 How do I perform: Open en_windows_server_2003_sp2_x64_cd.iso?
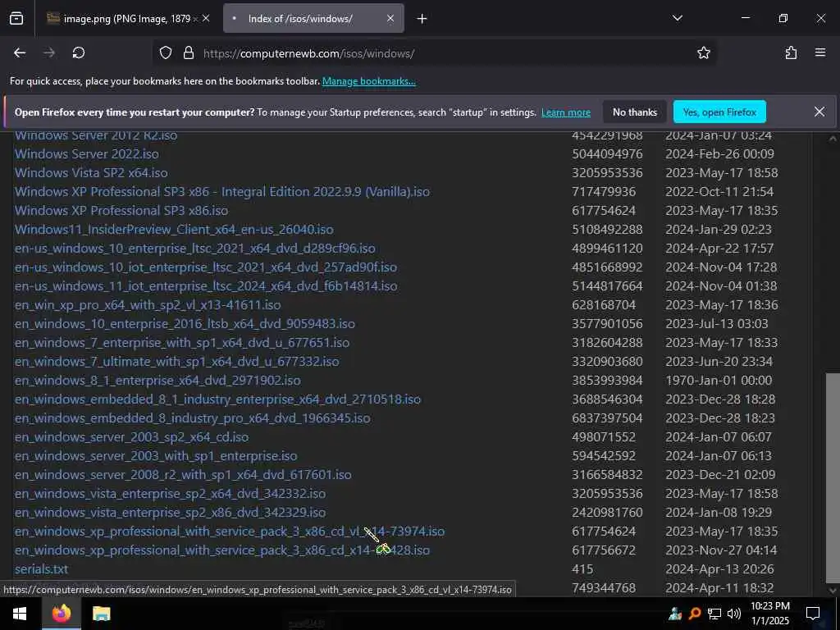point(132,437)
